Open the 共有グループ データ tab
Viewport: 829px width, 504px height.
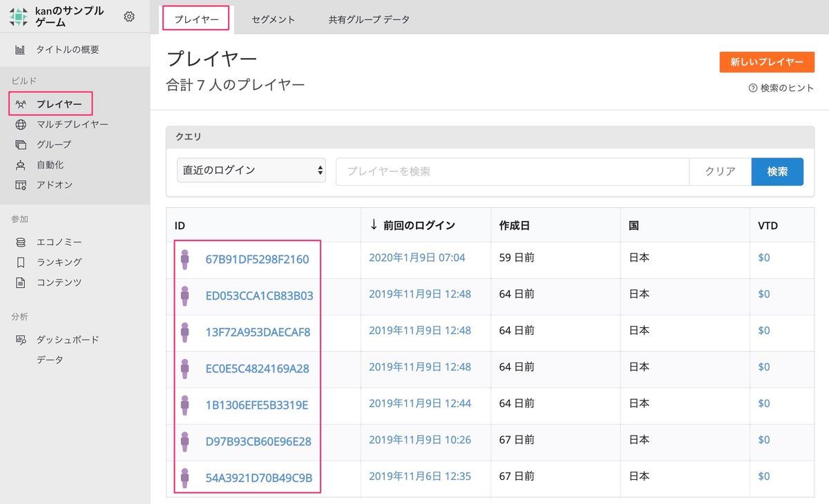click(368, 19)
